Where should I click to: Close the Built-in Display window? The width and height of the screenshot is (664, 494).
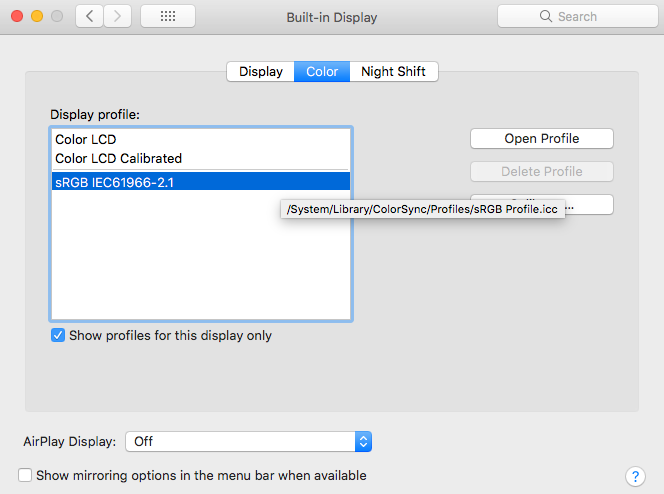[x=17, y=16]
